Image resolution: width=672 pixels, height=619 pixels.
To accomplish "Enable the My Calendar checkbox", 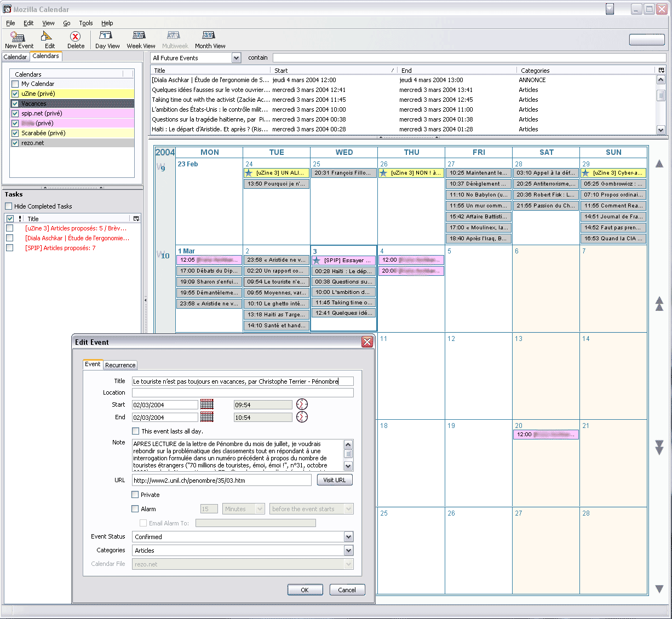I will [x=15, y=84].
